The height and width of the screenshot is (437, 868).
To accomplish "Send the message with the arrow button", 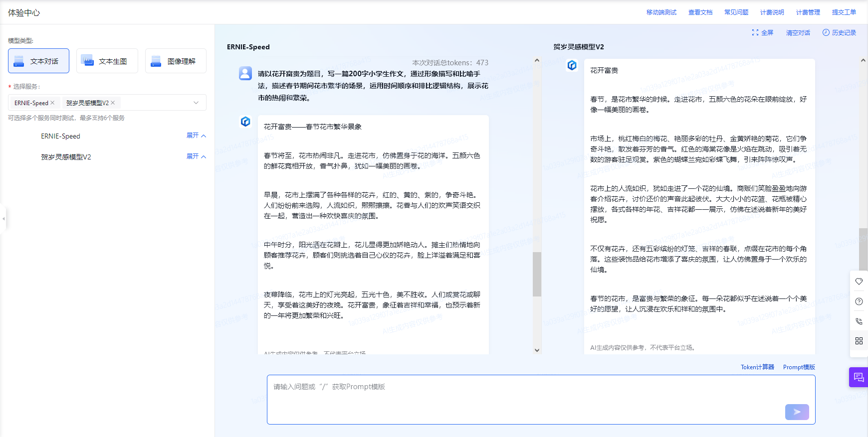I will tap(797, 412).
